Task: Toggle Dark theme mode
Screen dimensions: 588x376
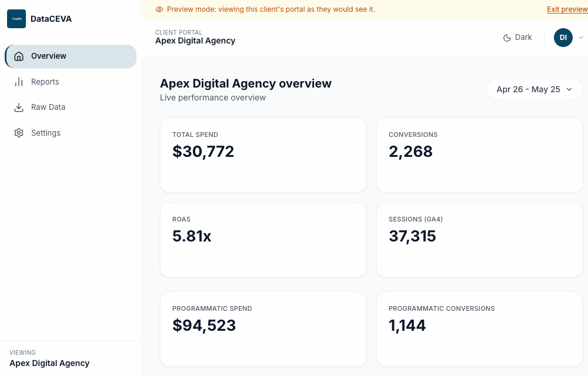Action: (517, 38)
